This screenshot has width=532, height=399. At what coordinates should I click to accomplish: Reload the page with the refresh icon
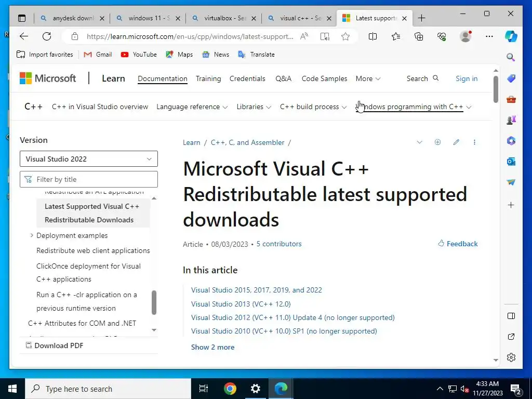pyautogui.click(x=47, y=36)
